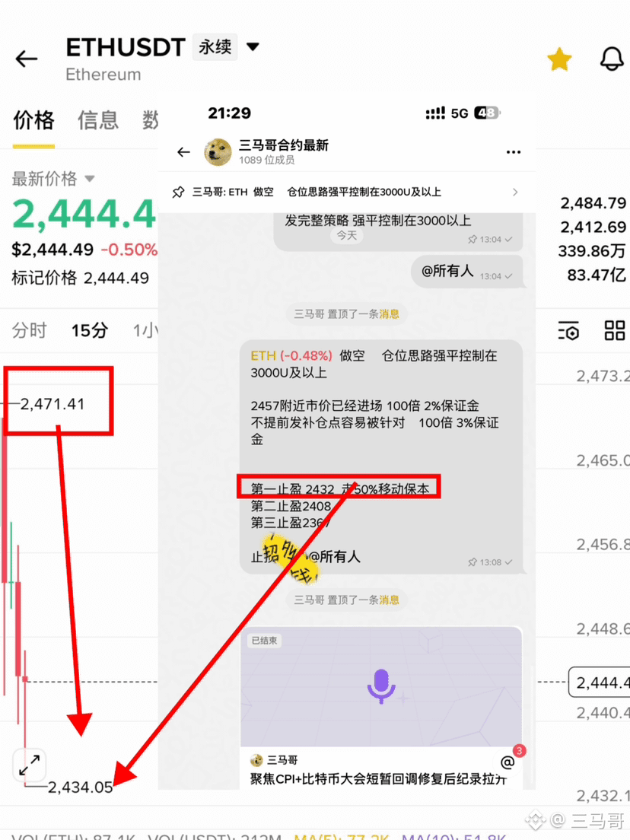Open the doge avatar of the group

coord(218,152)
